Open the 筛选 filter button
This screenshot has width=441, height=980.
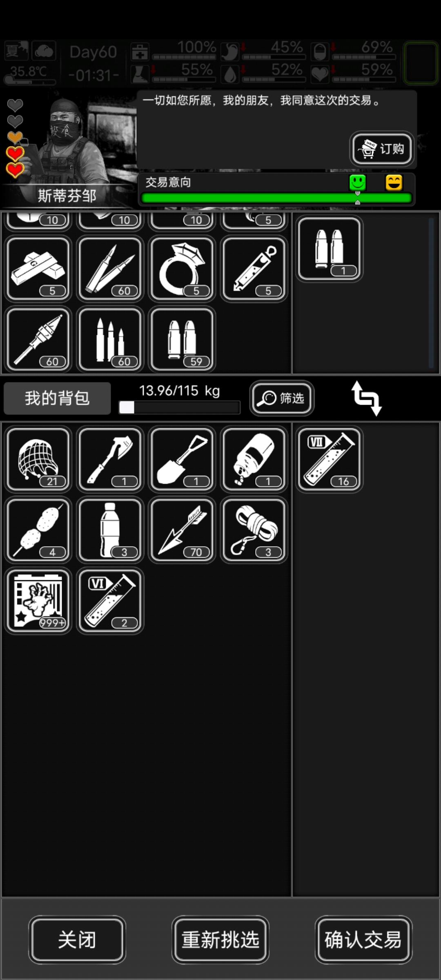(282, 398)
